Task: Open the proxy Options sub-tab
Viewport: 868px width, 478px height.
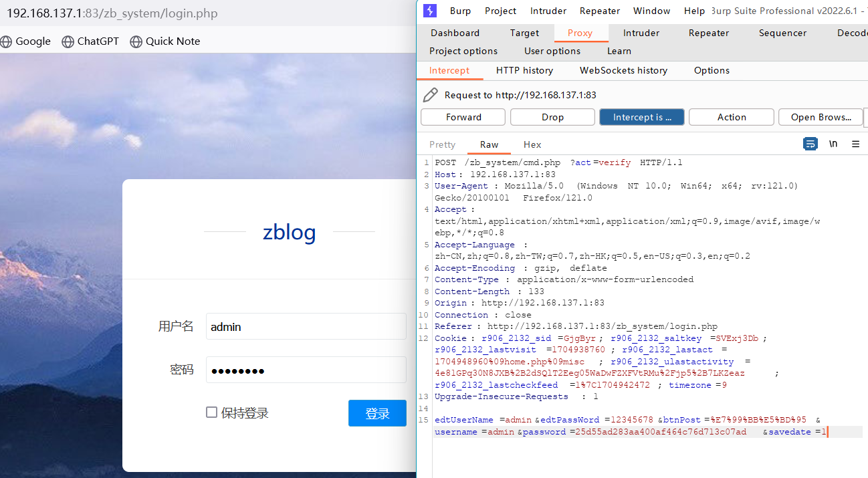Action: pos(712,70)
